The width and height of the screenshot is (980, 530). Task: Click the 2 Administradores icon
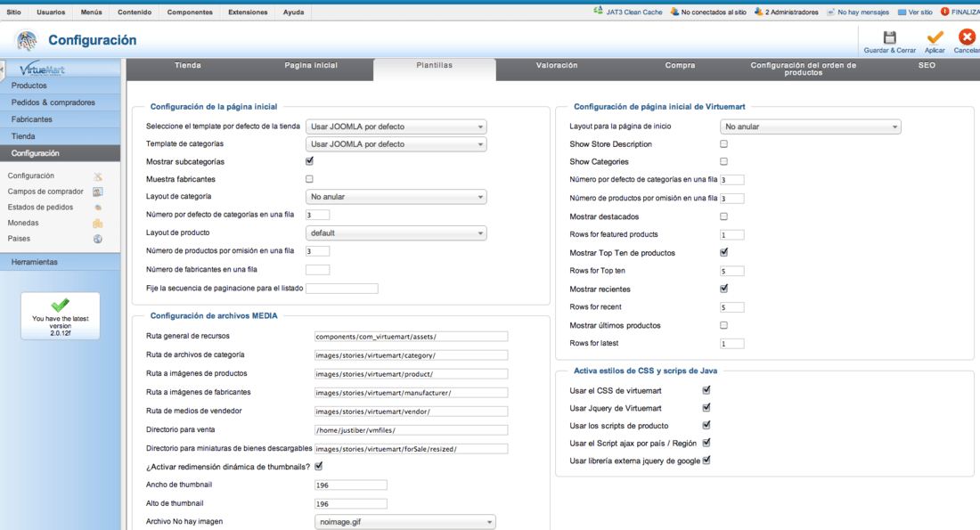(758, 12)
